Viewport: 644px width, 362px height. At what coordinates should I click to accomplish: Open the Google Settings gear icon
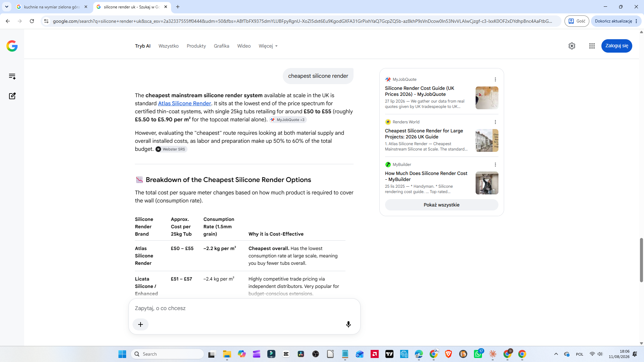point(572,46)
